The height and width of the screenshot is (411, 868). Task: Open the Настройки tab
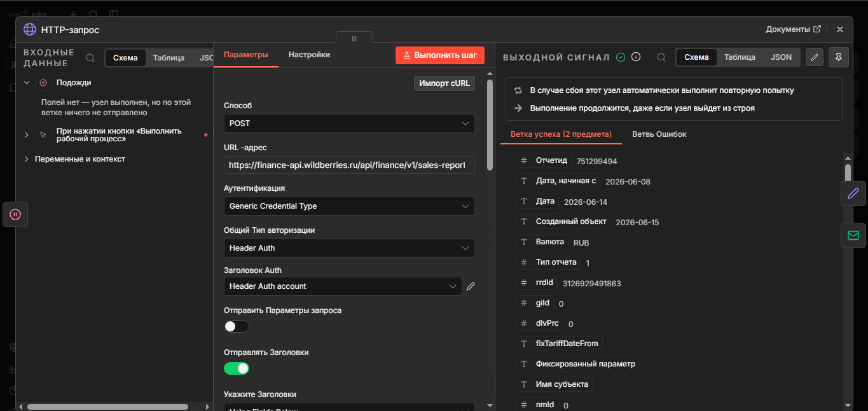coord(309,55)
